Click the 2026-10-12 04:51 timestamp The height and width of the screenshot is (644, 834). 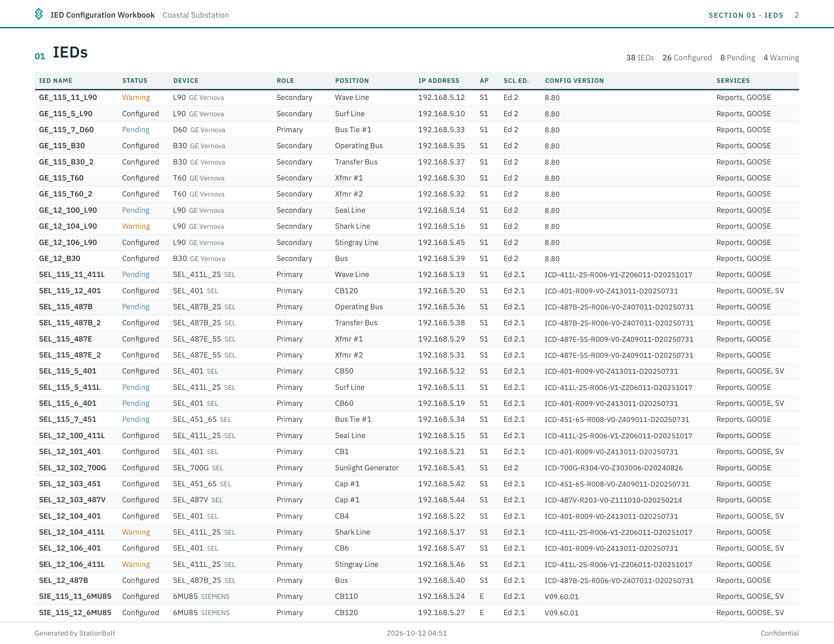[417, 633]
